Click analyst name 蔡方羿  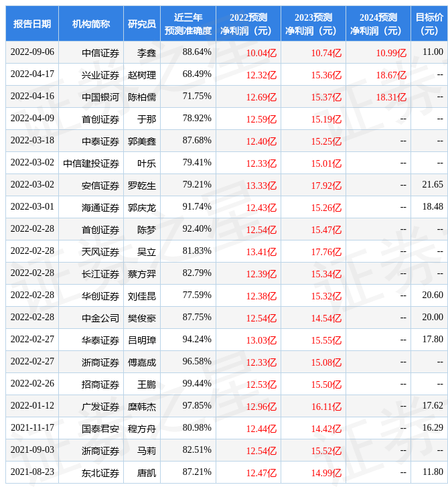point(142,274)
